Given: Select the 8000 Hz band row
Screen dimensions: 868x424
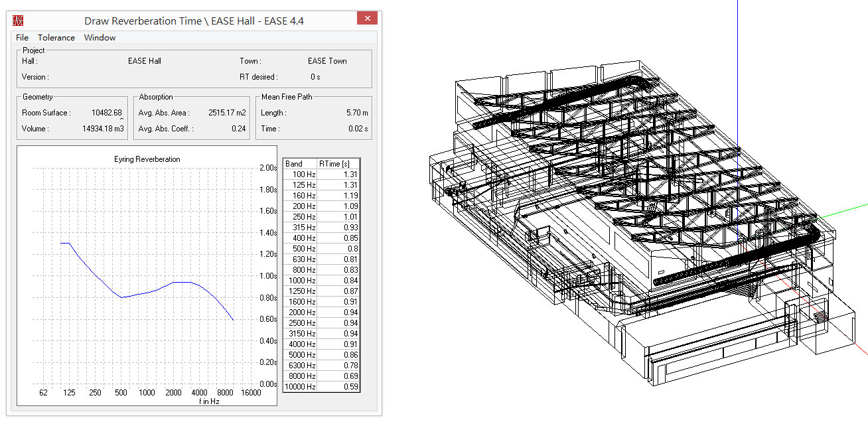Looking at the screenshot, I should click(x=321, y=376).
